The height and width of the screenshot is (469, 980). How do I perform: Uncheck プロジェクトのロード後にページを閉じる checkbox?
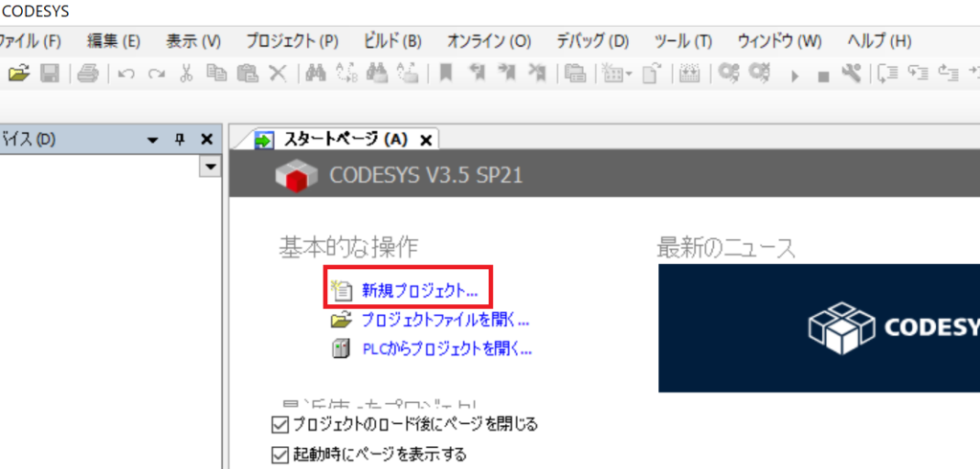point(280,424)
